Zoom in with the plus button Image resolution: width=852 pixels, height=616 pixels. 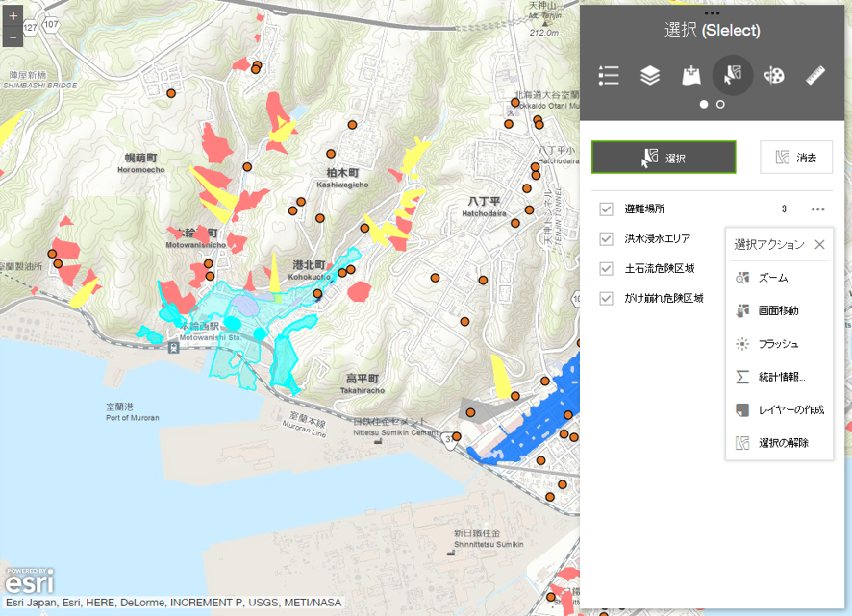coord(13,16)
